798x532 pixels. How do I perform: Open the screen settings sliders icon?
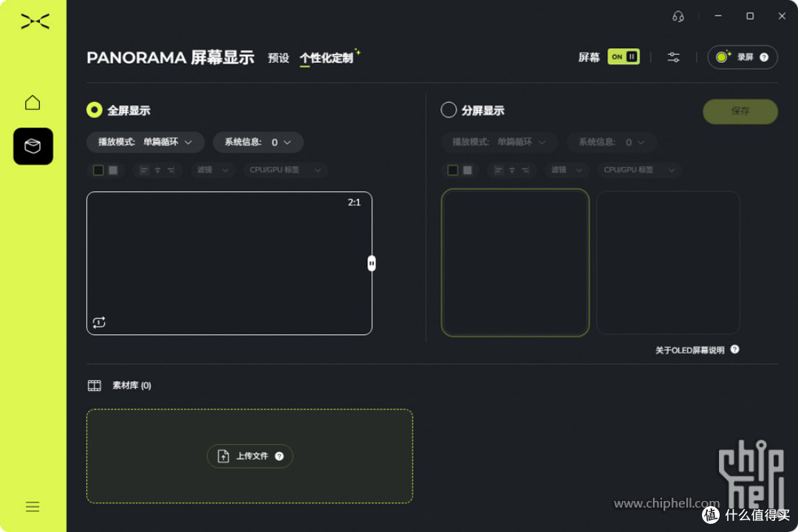tap(673, 57)
